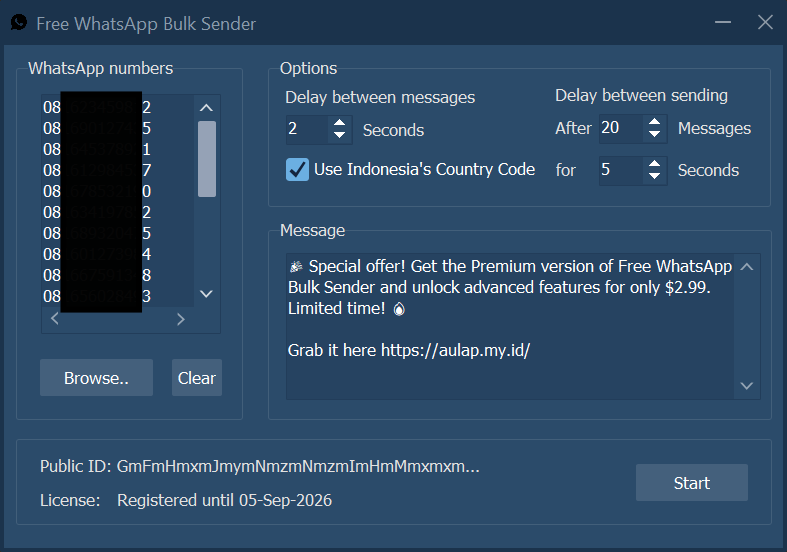Image resolution: width=787 pixels, height=552 pixels.
Task: Click the WhatsApp app icon in title bar
Action: (x=18, y=22)
